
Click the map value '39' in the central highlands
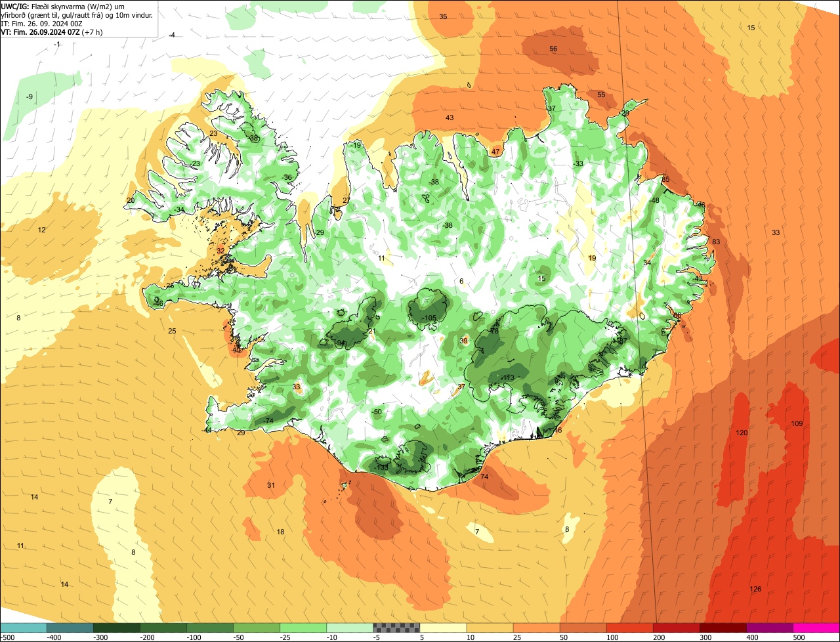tap(463, 341)
